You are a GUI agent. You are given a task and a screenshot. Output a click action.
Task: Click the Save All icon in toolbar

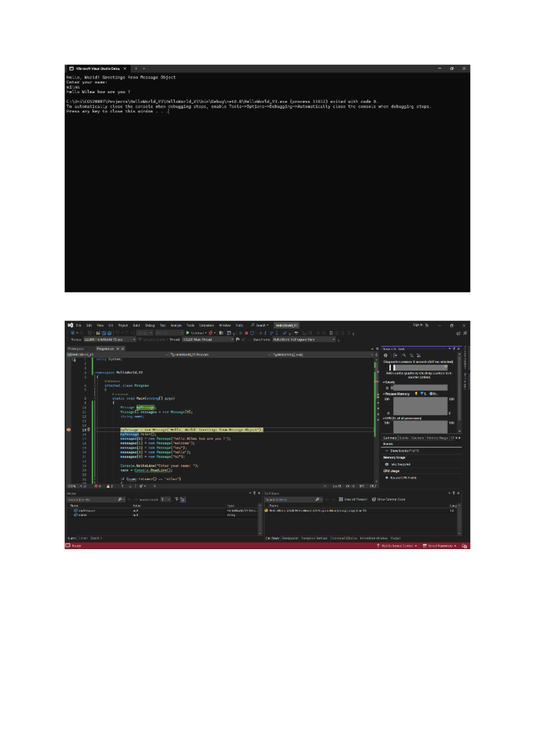[x=109, y=333]
